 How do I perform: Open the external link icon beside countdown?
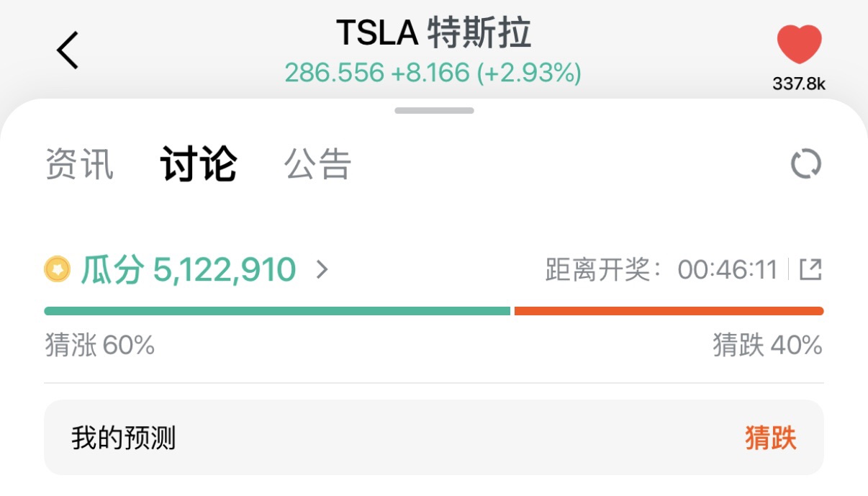pyautogui.click(x=810, y=270)
